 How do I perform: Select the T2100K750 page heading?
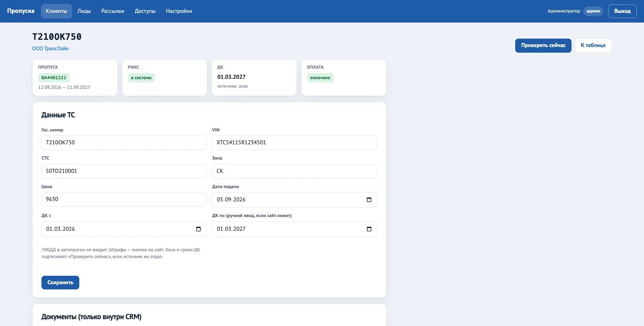57,37
